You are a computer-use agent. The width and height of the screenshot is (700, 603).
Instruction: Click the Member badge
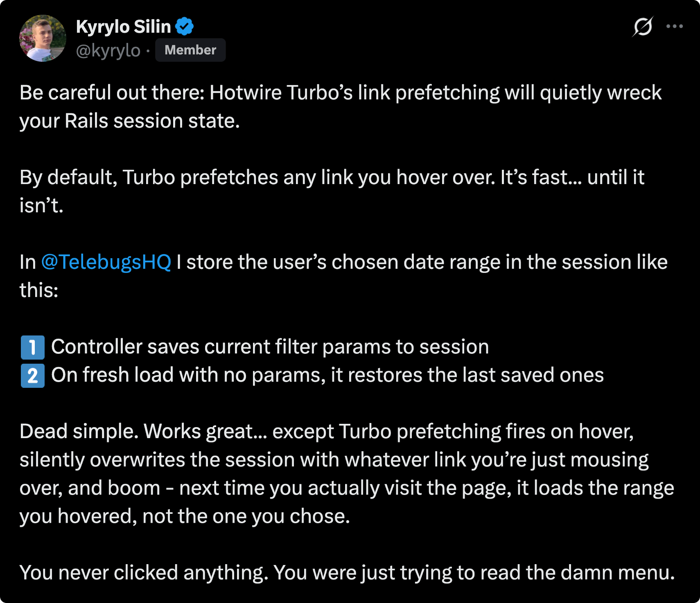[x=190, y=50]
